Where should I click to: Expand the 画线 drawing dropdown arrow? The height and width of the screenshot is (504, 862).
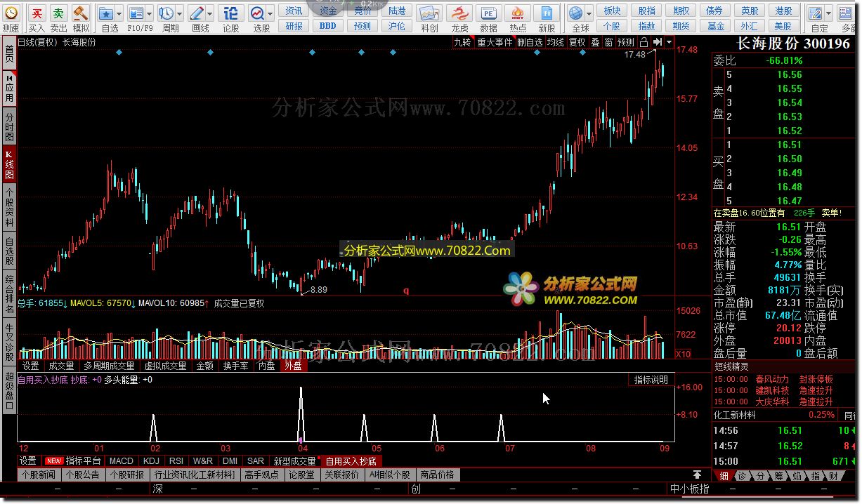coord(211,13)
